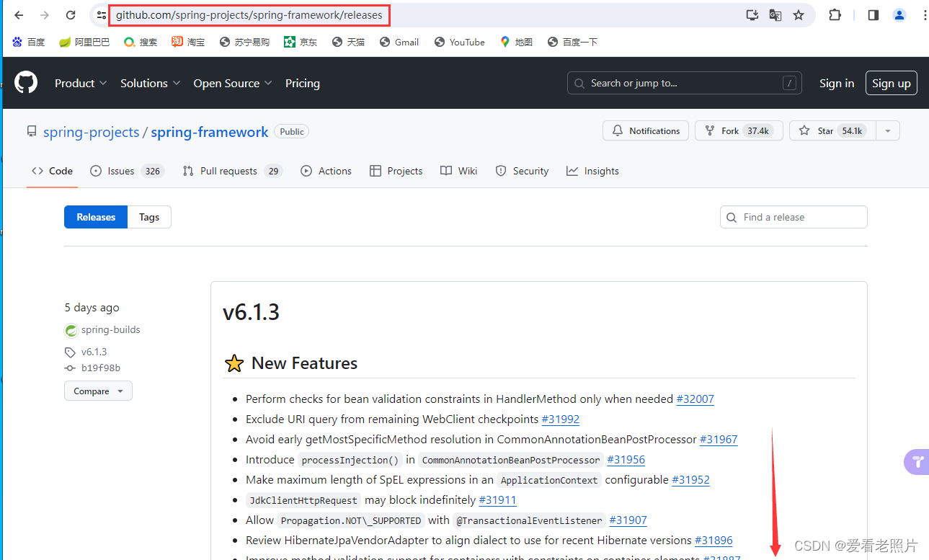Open issue link #31907

pos(628,520)
